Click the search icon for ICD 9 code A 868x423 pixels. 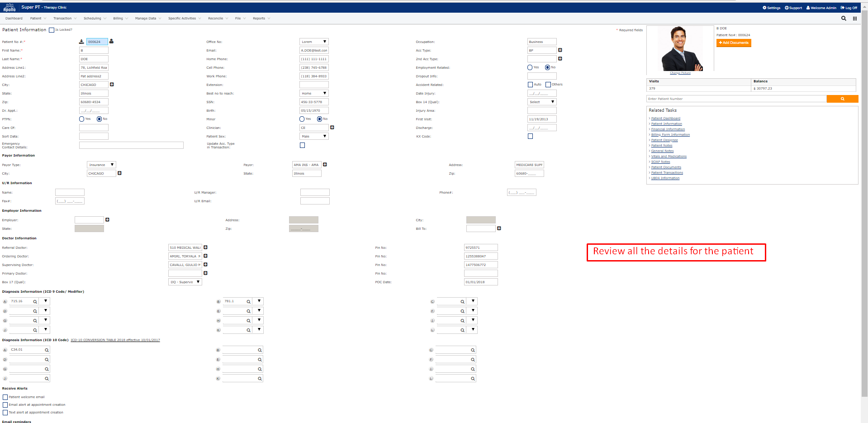(35, 302)
